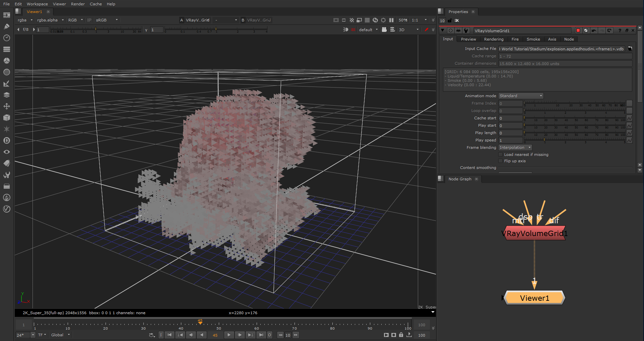The height and width of the screenshot is (341, 644).
Task: Open the Draw nodes toolbar icon
Action: point(6,26)
